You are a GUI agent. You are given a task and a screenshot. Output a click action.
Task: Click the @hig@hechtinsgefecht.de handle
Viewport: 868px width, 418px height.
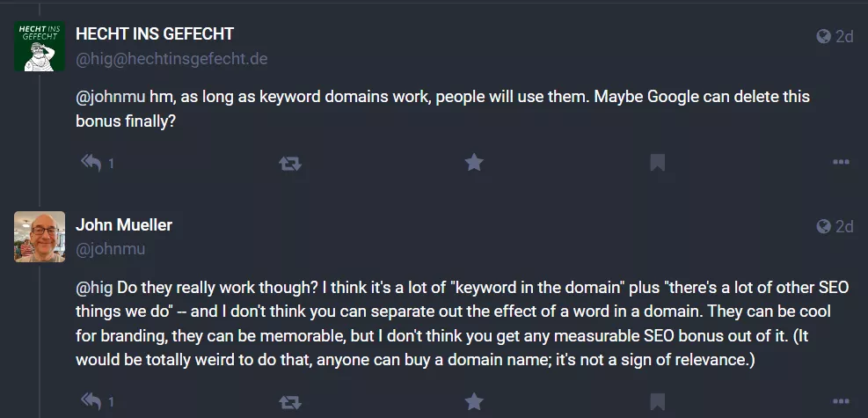pyautogui.click(x=171, y=59)
